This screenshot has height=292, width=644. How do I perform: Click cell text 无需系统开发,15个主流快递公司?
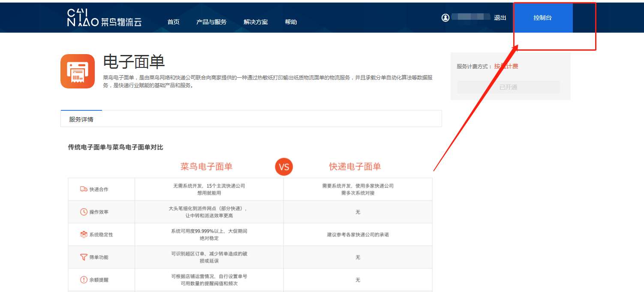[x=209, y=186]
